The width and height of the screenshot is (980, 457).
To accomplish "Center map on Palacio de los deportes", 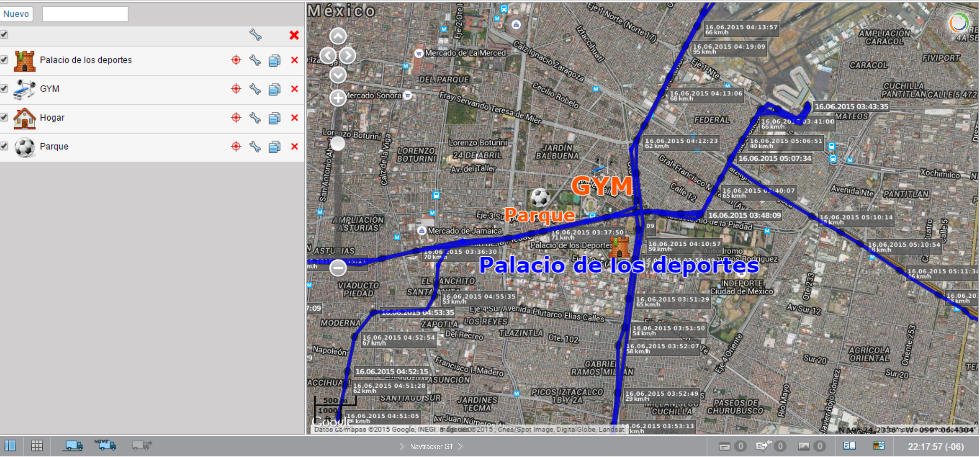I will click(236, 60).
